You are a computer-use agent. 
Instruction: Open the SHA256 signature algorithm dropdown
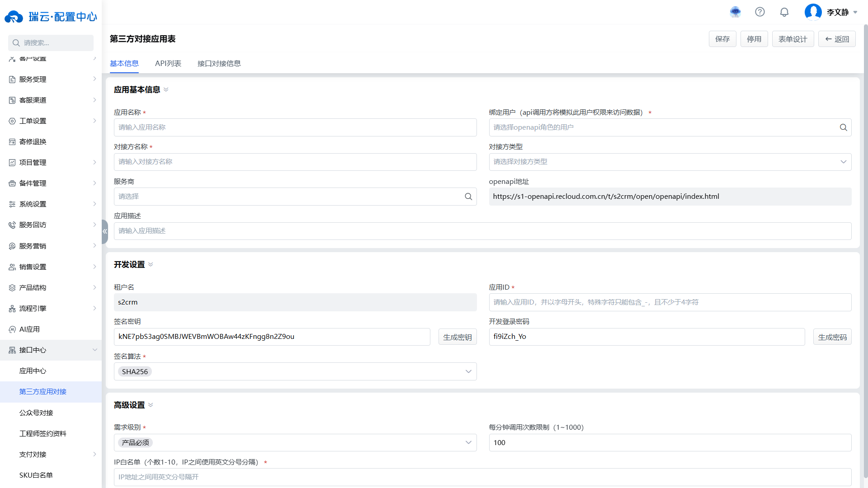[295, 371]
